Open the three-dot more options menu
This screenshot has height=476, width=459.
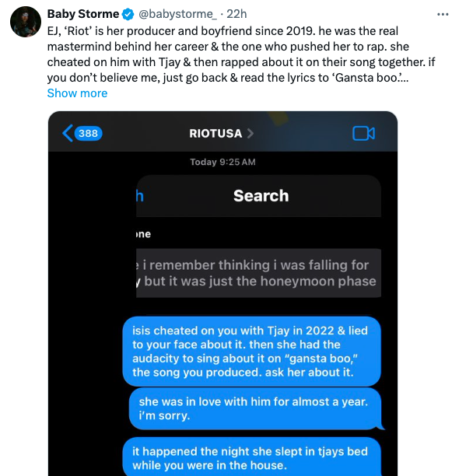click(x=443, y=14)
